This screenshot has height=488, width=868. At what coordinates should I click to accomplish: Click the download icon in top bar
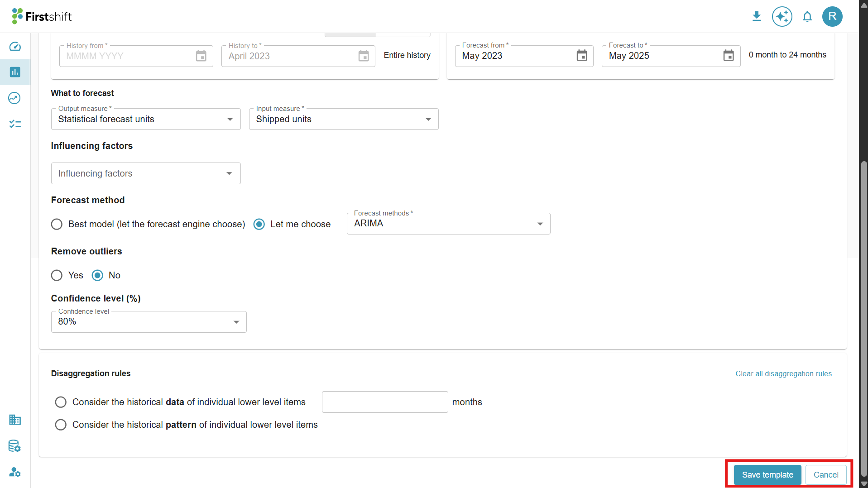pos(757,17)
